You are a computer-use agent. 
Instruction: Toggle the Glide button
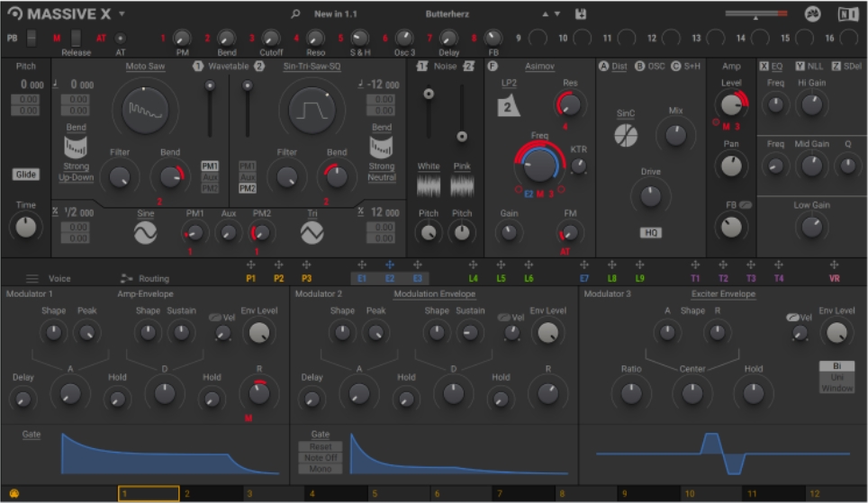point(26,175)
